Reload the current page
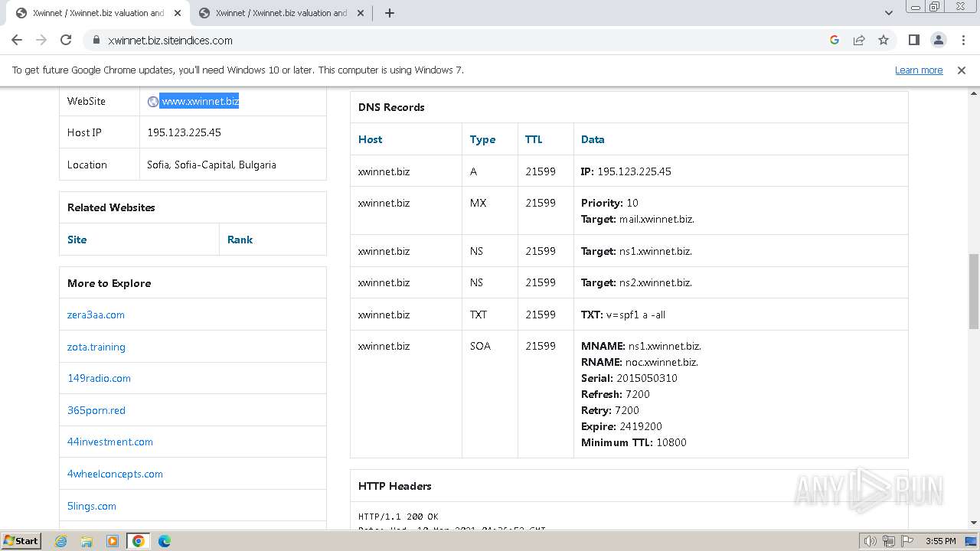This screenshot has height=551, width=980. [x=66, y=40]
